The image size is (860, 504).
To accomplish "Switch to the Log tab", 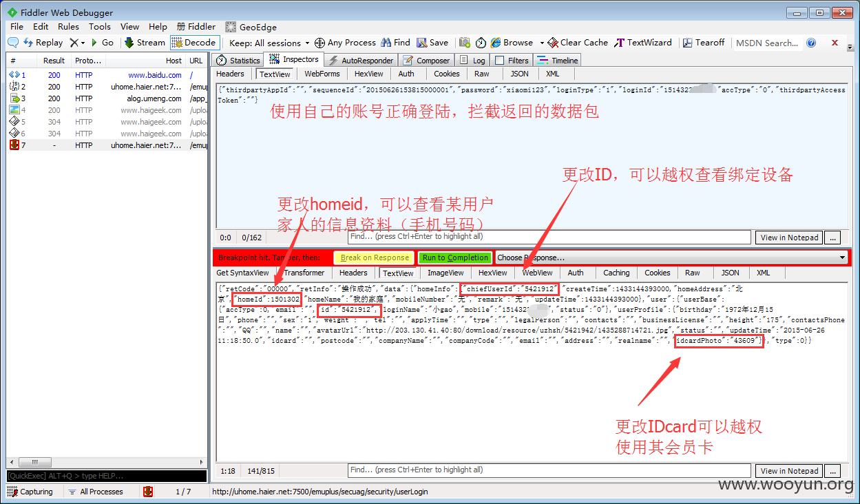I will tap(472, 61).
